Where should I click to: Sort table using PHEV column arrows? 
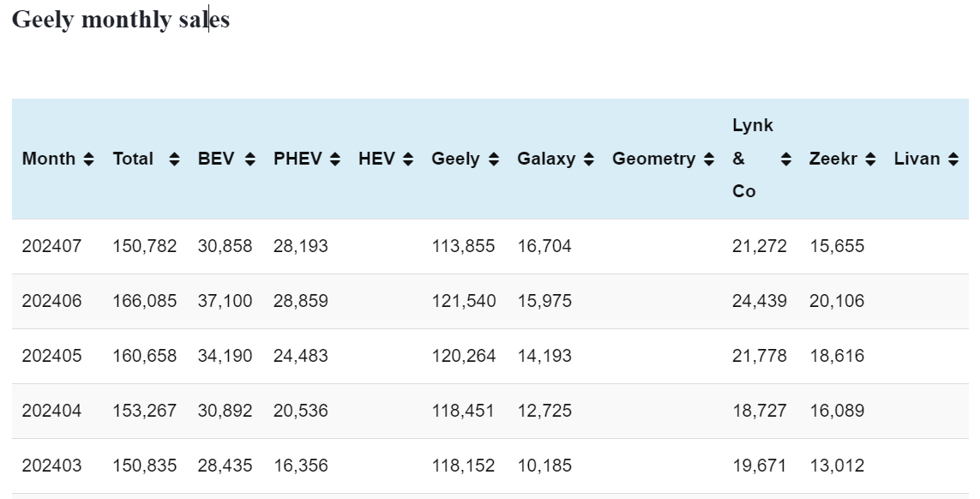pos(335,159)
